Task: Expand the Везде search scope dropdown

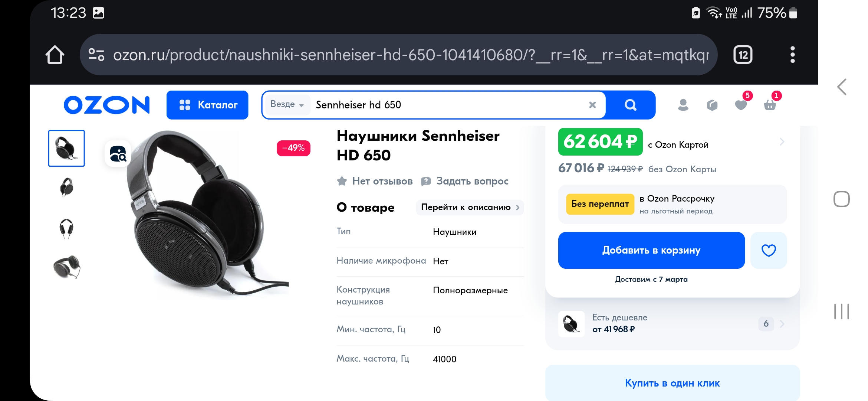Action: click(287, 104)
